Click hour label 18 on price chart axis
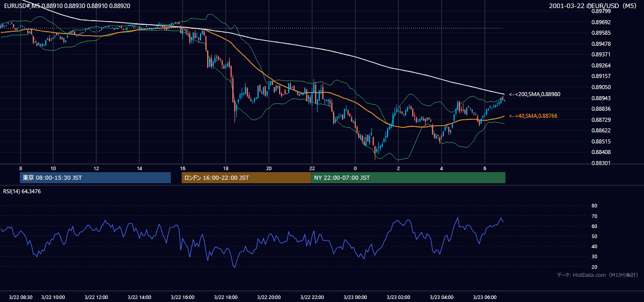The image size is (644, 302). [x=226, y=168]
